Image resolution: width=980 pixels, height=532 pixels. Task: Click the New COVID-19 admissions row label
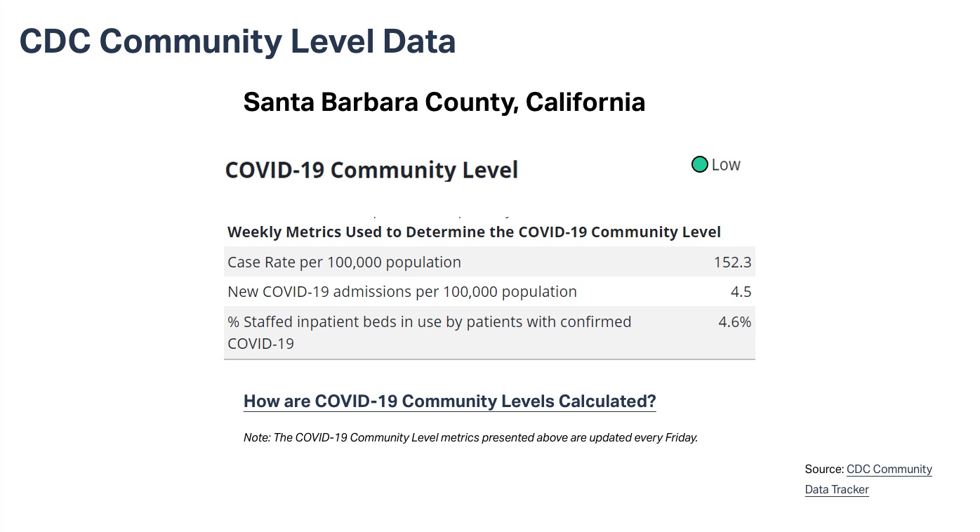[402, 291]
